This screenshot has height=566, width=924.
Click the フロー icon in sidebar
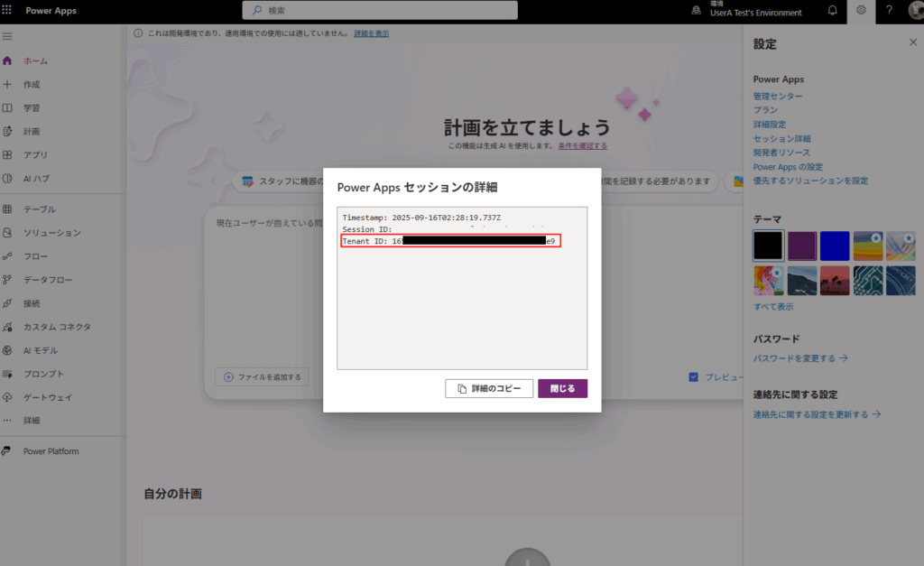pos(7,256)
